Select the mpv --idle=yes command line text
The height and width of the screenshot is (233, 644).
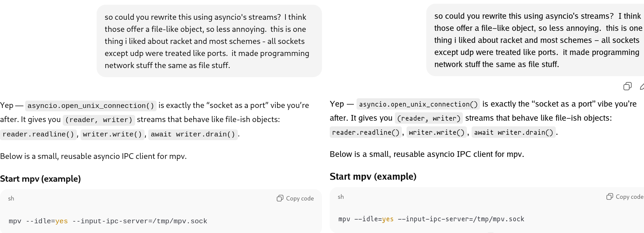point(107,221)
